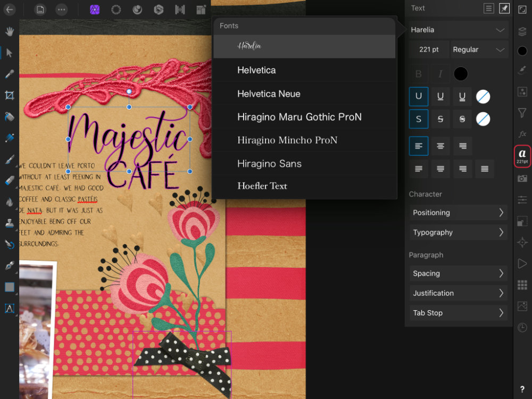Select the Artistic Text tool
This screenshot has width=532, height=399.
pyautogui.click(x=10, y=308)
